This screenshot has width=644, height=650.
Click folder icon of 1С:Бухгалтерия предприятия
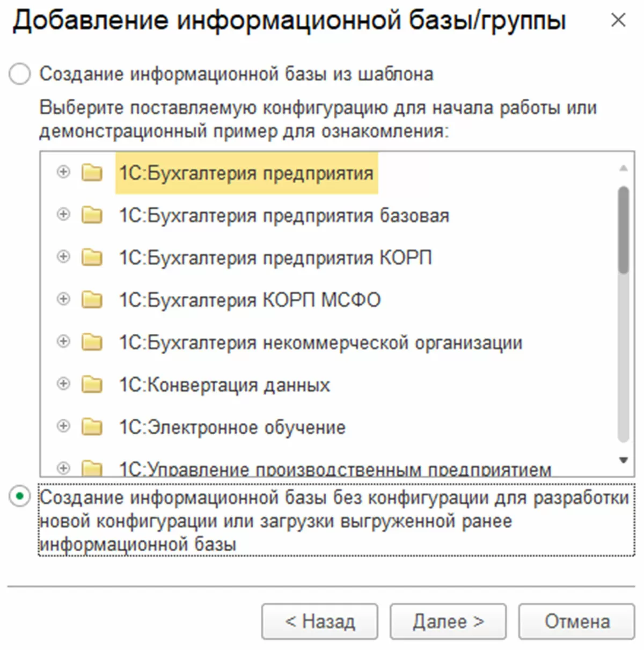pyautogui.click(x=92, y=173)
